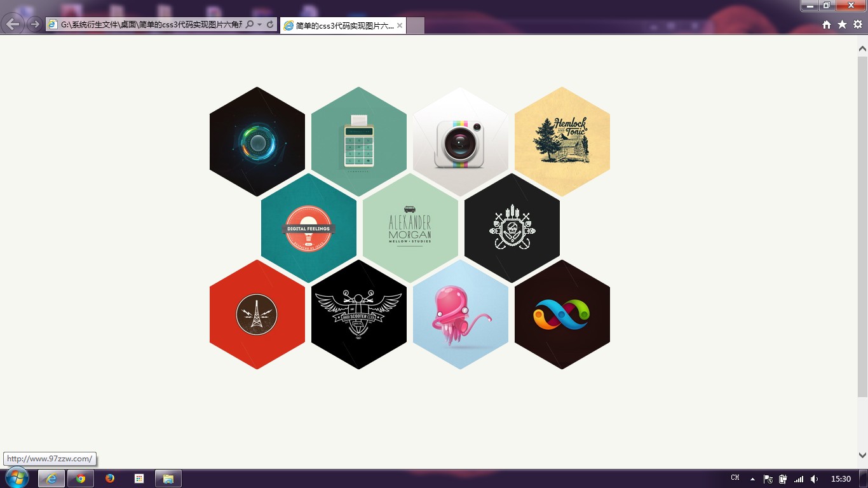The height and width of the screenshot is (488, 868).
Task: Click the camera icon hexagon
Action: coord(461,142)
